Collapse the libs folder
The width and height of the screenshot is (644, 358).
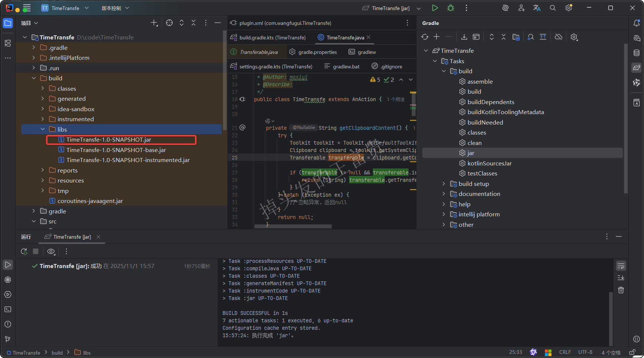pyautogui.click(x=43, y=129)
